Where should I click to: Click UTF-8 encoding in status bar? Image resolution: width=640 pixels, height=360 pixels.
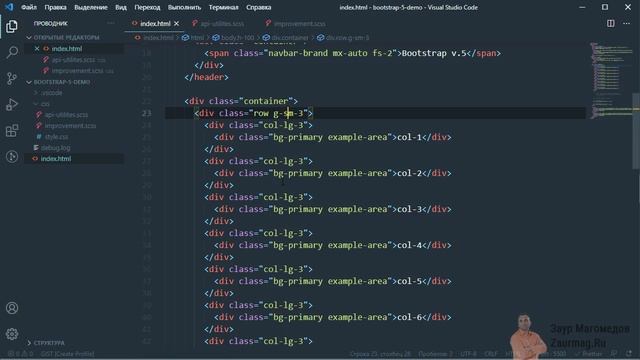coord(469,354)
